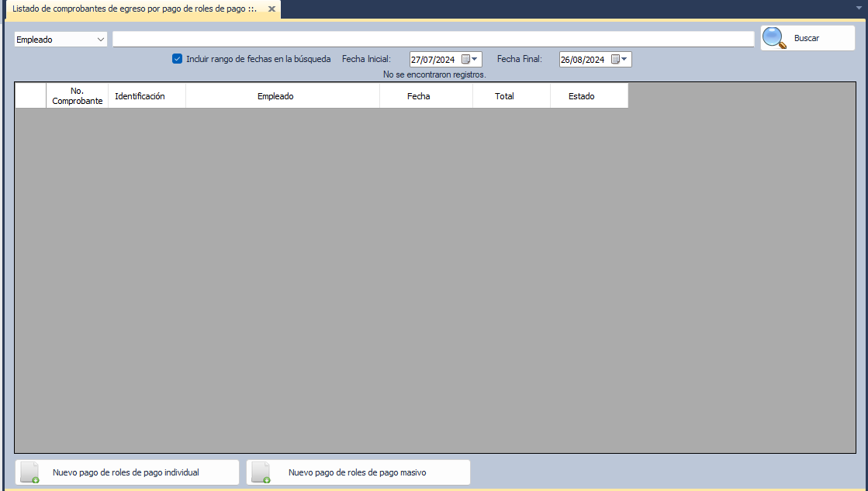Click the document icon for individual payroll payment
868x491 pixels.
click(x=29, y=472)
